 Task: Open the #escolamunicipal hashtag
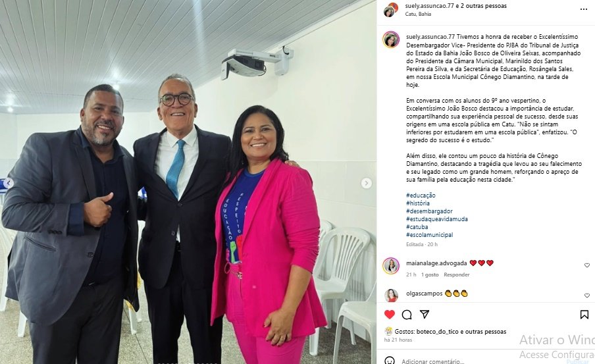[430, 235]
